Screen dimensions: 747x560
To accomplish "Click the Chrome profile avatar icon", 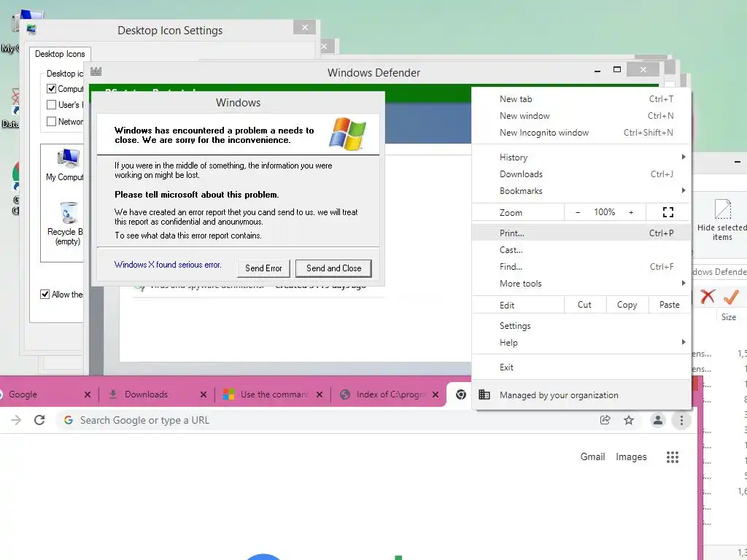I will click(657, 420).
